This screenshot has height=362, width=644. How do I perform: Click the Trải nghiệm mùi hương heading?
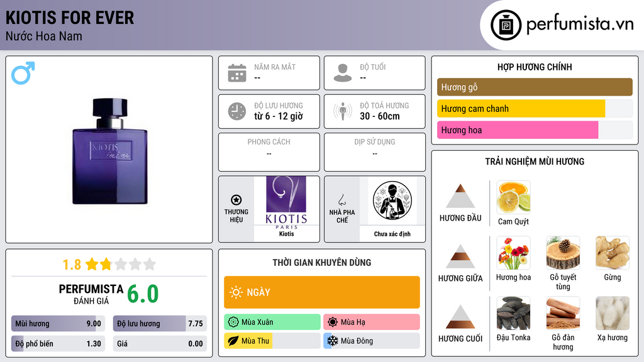coord(535,162)
